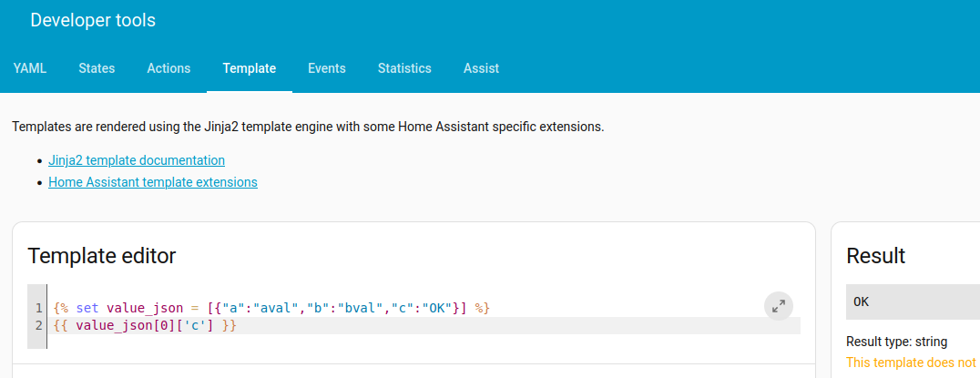
Task: Expand the template editor to fullscreen
Action: [778, 307]
